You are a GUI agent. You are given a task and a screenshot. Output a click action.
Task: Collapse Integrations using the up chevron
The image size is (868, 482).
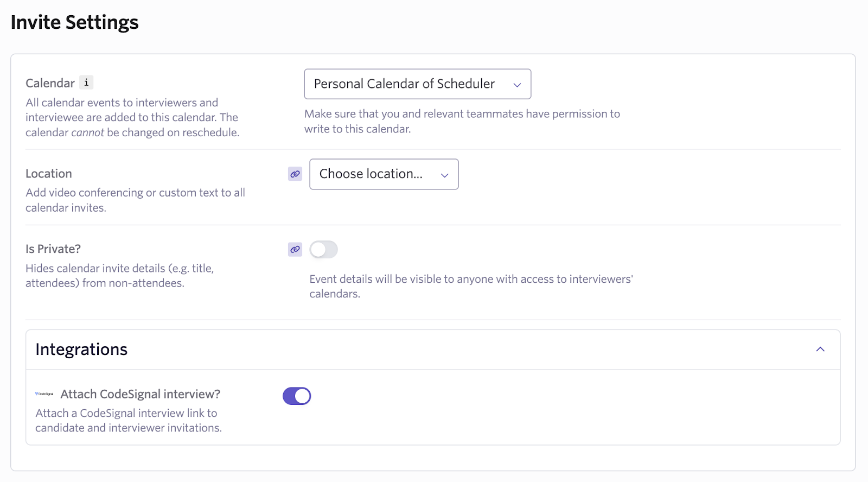[820, 350]
